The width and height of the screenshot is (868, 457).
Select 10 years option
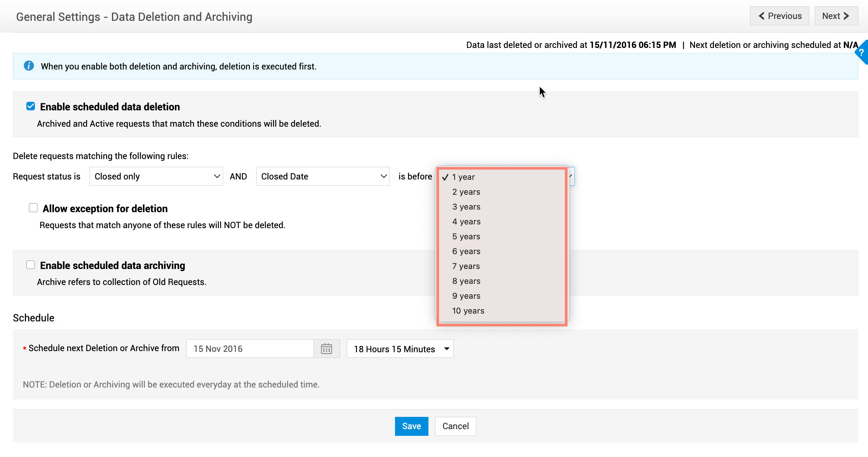click(x=502, y=311)
